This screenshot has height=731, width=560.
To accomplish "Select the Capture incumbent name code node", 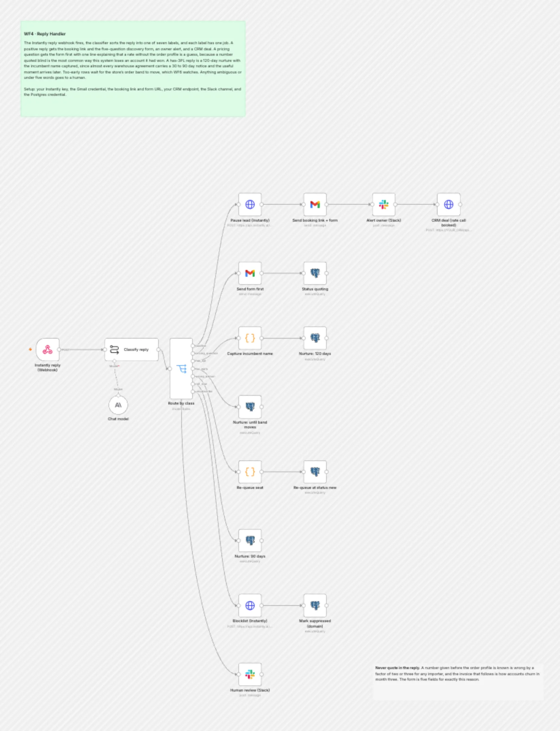I will 250,338.
